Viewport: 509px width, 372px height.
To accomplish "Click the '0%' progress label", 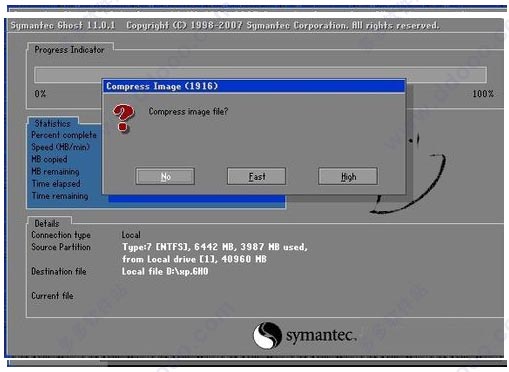I will click(x=40, y=94).
